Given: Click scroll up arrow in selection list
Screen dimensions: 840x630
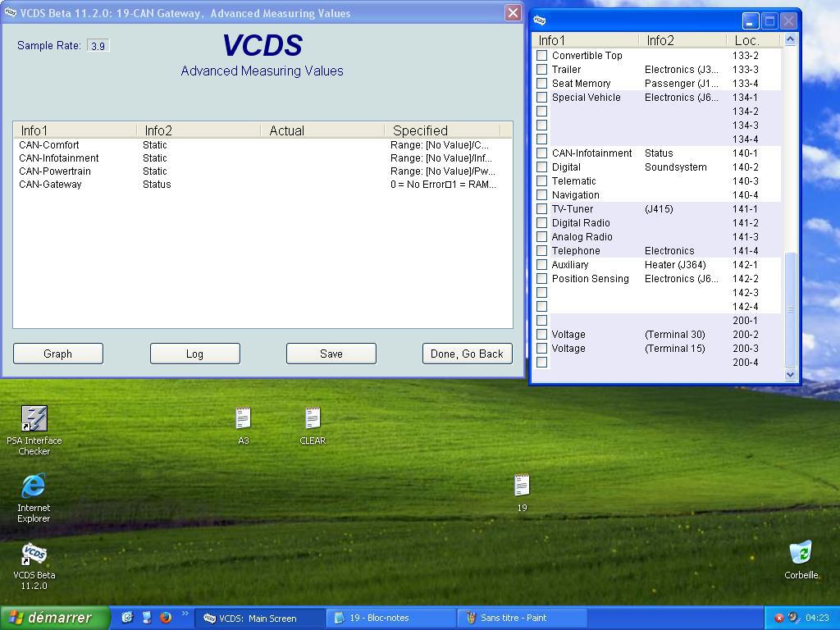Looking at the screenshot, I should (x=790, y=39).
